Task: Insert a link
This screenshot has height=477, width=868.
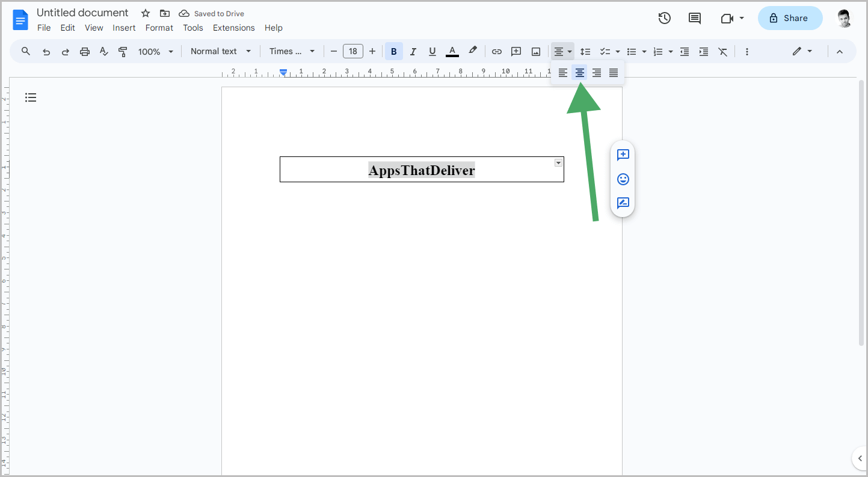Action: pos(497,51)
